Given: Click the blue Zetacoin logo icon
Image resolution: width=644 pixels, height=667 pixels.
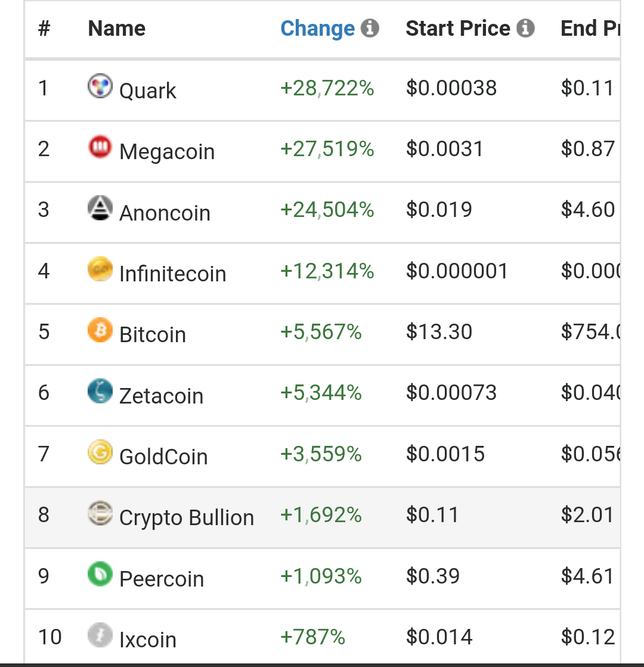Looking at the screenshot, I should tap(100, 392).
